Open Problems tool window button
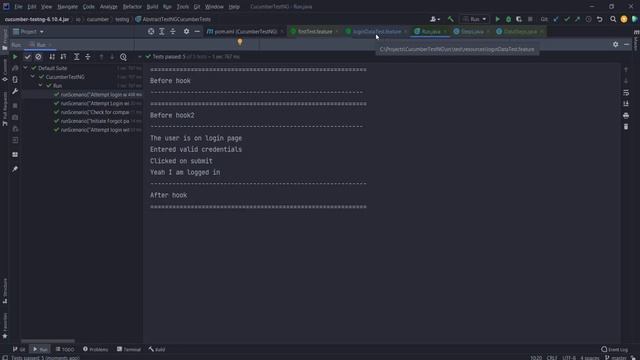This screenshot has width=640, height=360. pyautogui.click(x=96, y=349)
